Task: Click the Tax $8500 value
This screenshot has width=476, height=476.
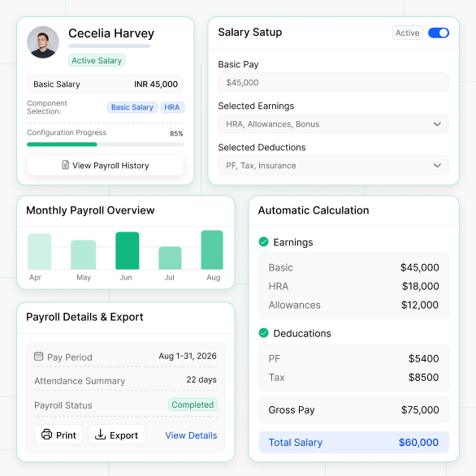Action: [423, 378]
